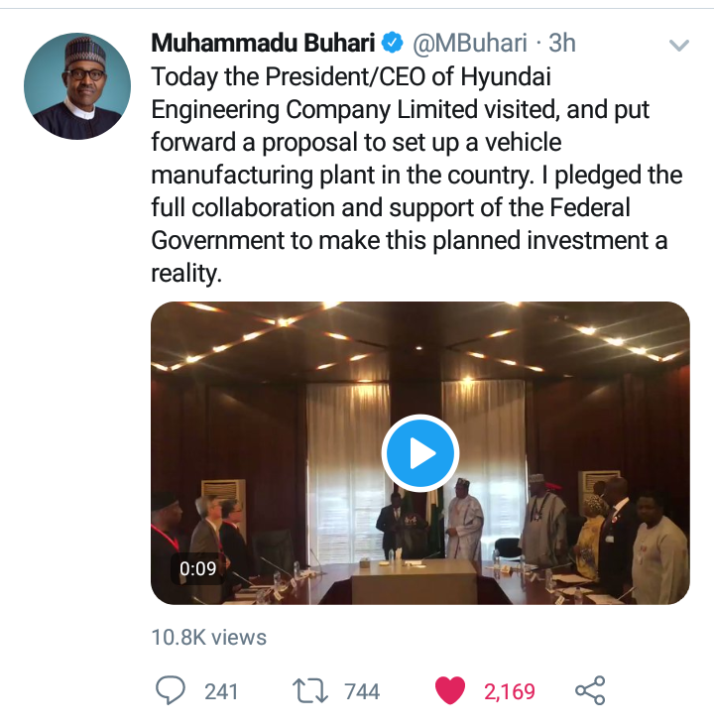Viewport: 714px width, 728px height.
Task: Open the share icon options
Action: tap(590, 690)
